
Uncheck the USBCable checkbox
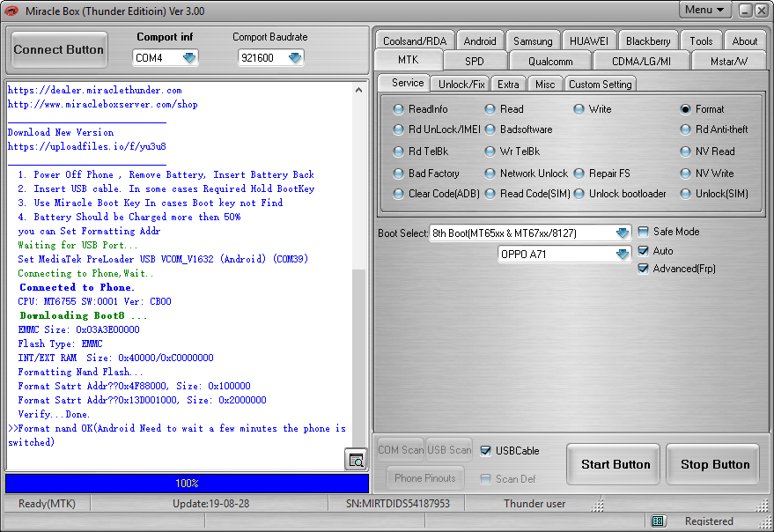486,450
